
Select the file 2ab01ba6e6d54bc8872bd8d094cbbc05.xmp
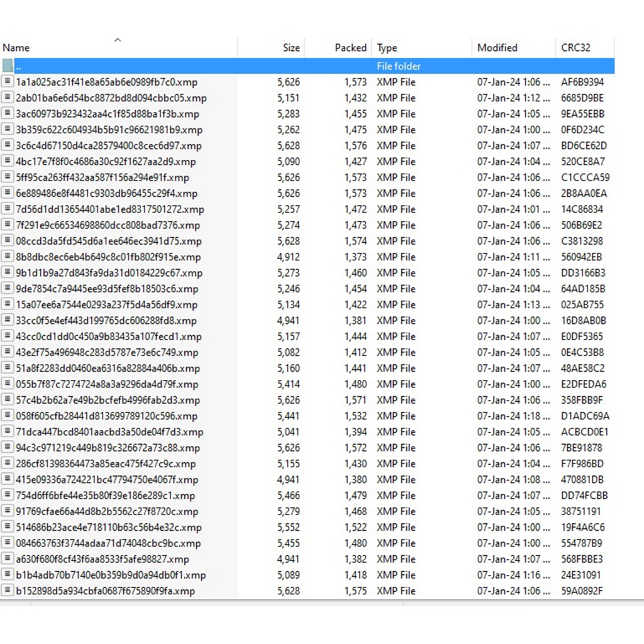pyautogui.click(x=111, y=98)
